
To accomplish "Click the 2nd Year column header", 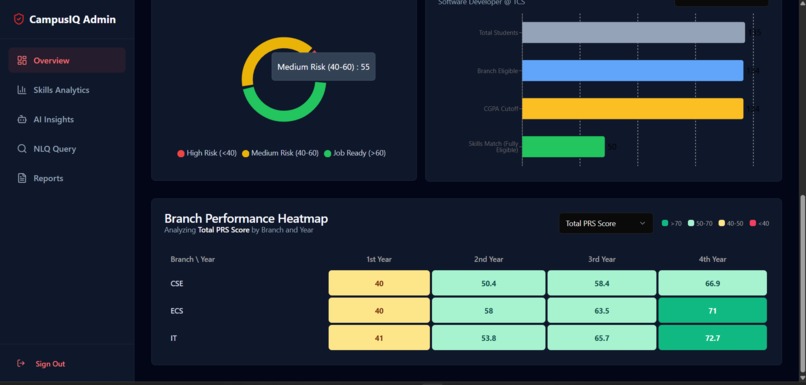I will (488, 259).
